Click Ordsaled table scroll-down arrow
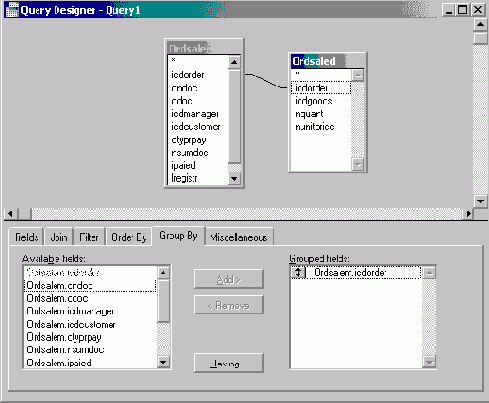This screenshot has width=489, height=403. tap(358, 164)
